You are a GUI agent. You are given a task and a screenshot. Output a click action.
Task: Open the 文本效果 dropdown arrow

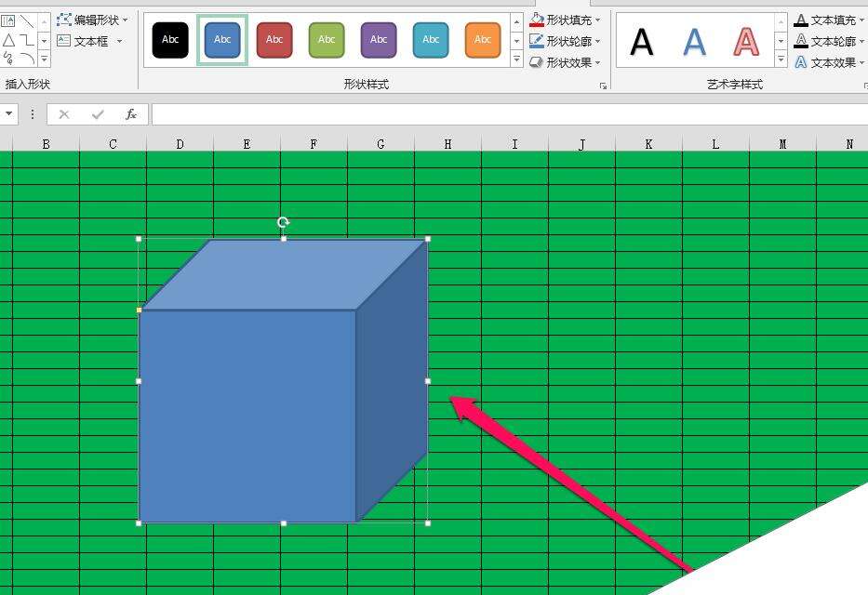(x=862, y=63)
